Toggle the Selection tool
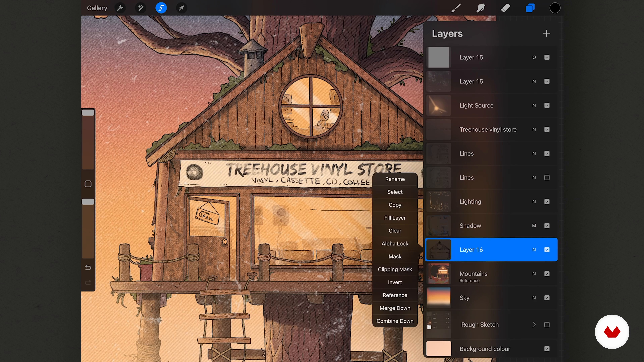Image resolution: width=644 pixels, height=362 pixels. click(x=161, y=8)
